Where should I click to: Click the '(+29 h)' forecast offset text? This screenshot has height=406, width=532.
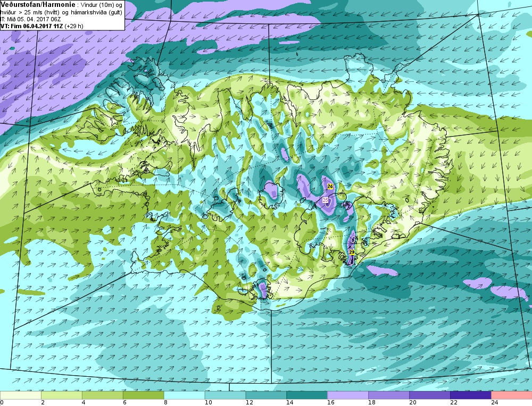pos(73,26)
